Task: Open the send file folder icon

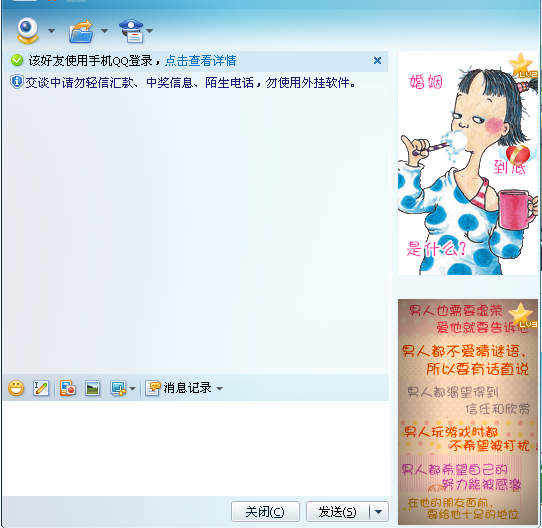Action: pyautogui.click(x=81, y=31)
